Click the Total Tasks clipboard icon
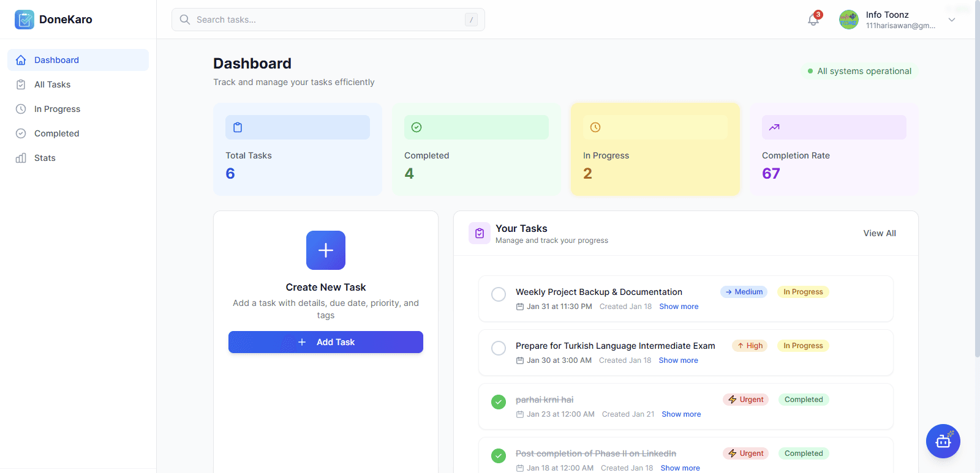 tap(238, 127)
